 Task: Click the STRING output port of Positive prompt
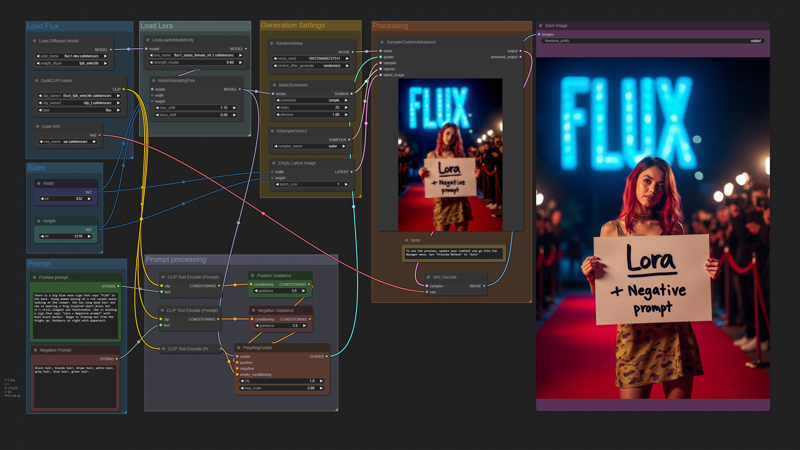(118, 286)
